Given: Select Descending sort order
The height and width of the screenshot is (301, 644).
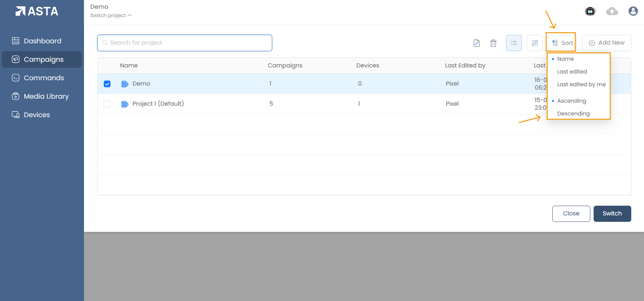Looking at the screenshot, I should 573,113.
